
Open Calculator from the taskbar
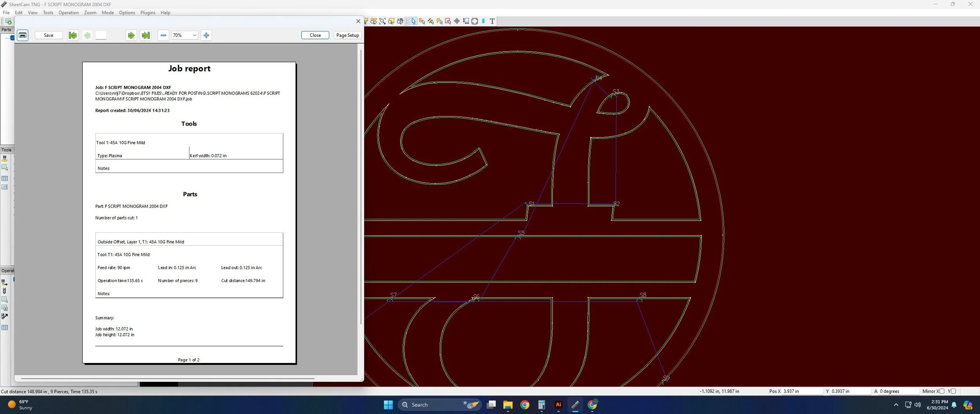coord(541,405)
